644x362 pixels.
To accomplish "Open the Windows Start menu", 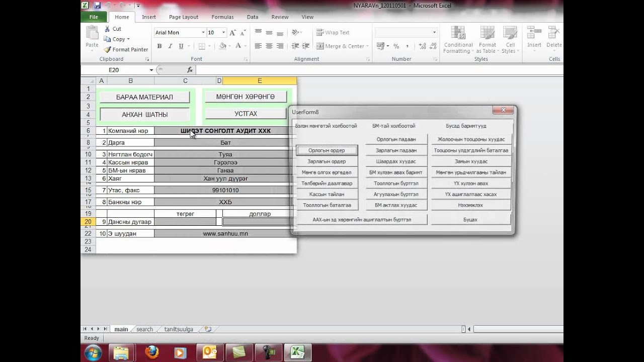I will click(94, 352).
